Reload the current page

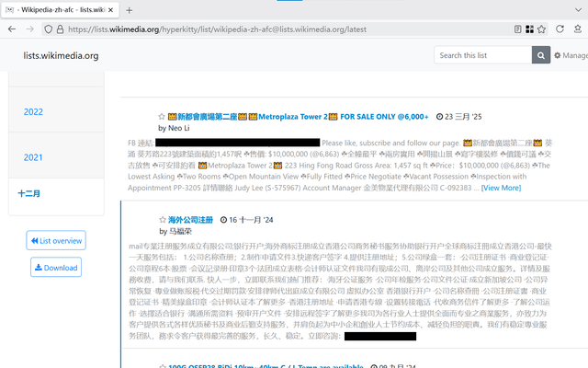tap(560, 29)
